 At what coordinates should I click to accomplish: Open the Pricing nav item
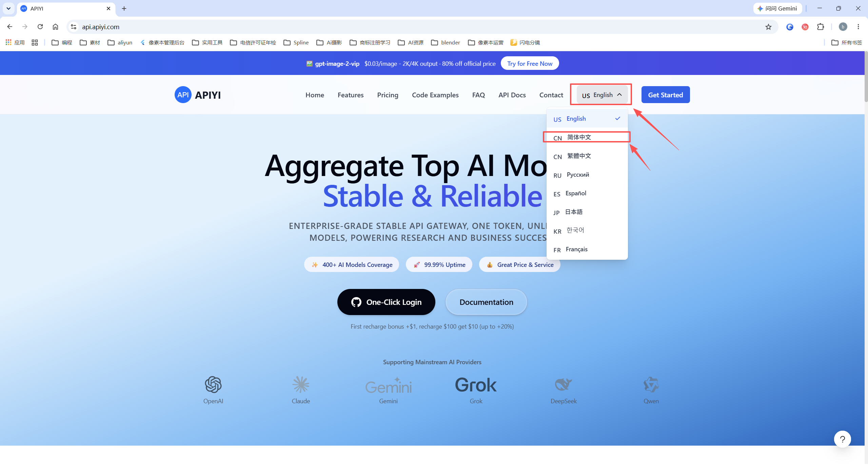click(388, 95)
